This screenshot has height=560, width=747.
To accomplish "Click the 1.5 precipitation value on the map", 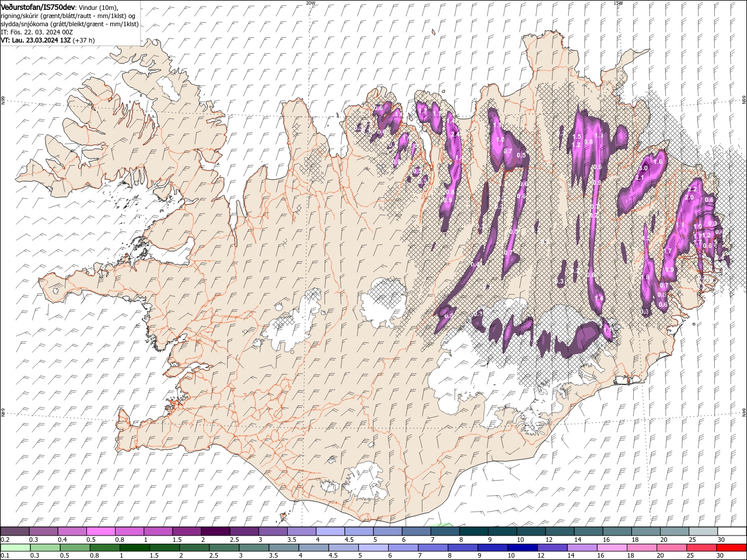I will (x=578, y=136).
